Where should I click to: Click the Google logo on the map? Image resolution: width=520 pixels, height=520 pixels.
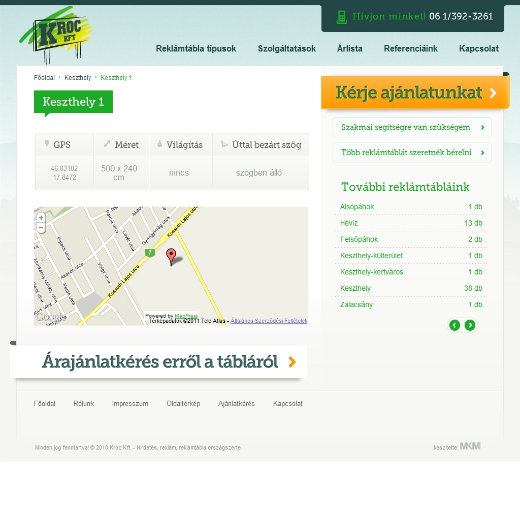coord(50,317)
